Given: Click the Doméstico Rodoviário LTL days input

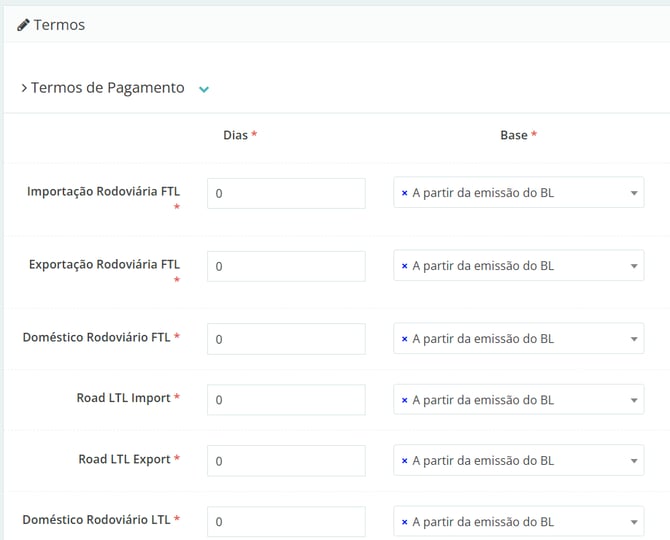Looking at the screenshot, I should point(286,522).
